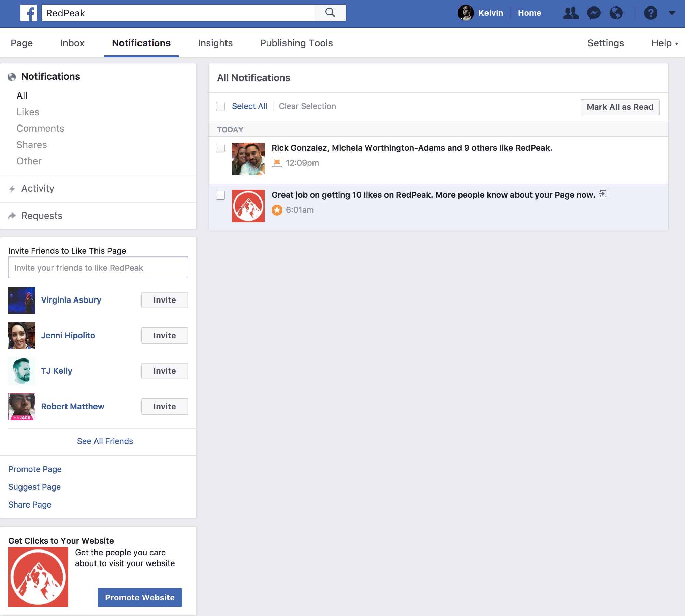Open TJ Kelly's profile link
This screenshot has width=685, height=616.
tap(57, 371)
